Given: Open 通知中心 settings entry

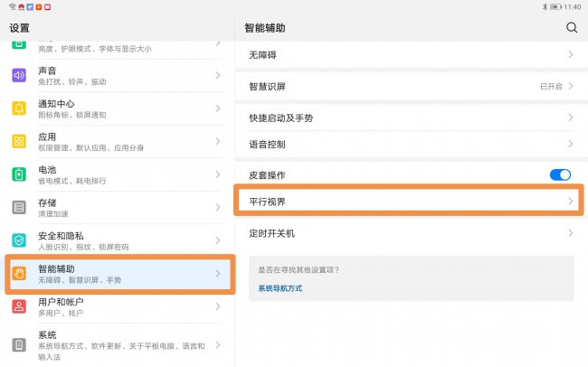Looking at the screenshot, I should tap(117, 108).
